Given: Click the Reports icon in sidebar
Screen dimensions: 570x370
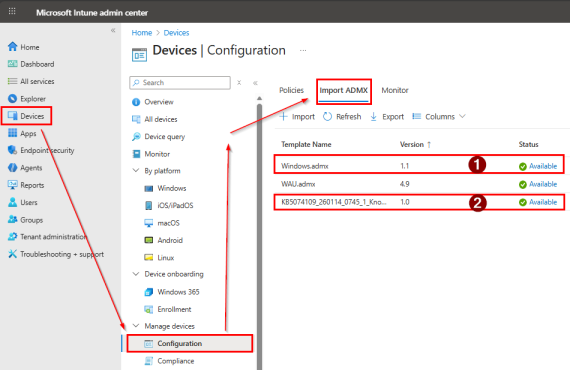Looking at the screenshot, I should 12,185.
